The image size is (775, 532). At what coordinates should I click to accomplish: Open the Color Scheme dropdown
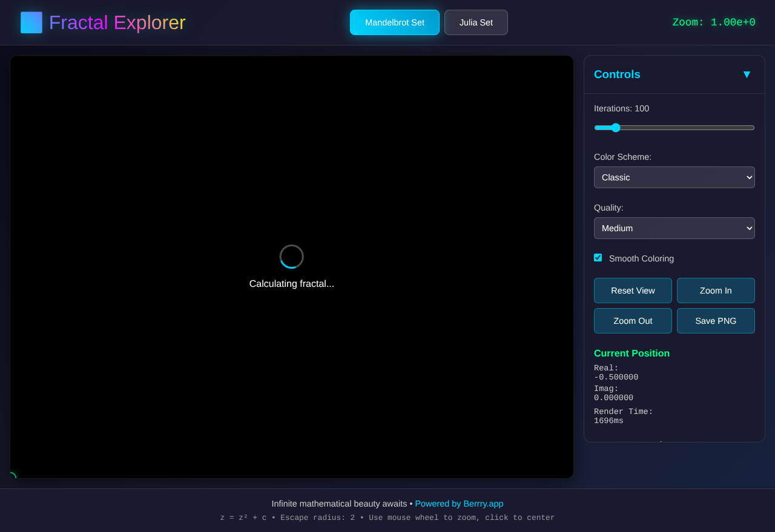pos(674,177)
